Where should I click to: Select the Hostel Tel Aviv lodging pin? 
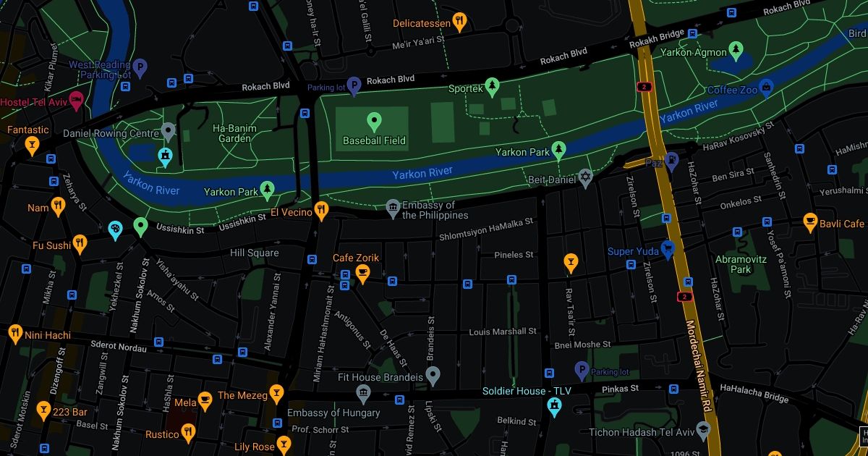point(76,101)
